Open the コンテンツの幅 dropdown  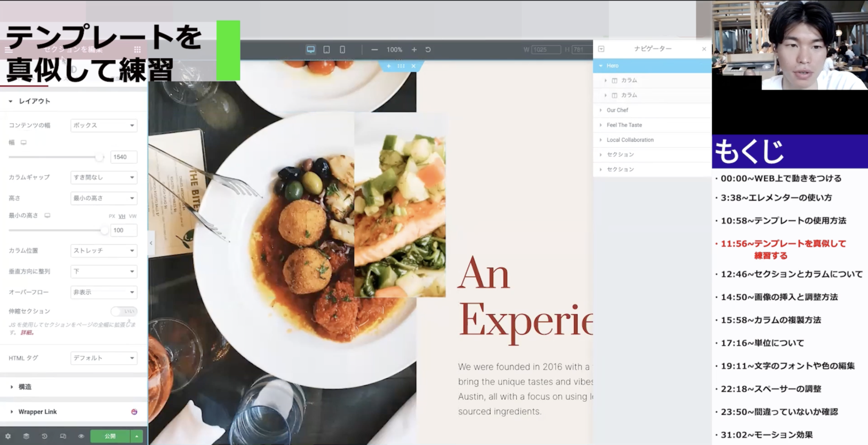point(104,125)
